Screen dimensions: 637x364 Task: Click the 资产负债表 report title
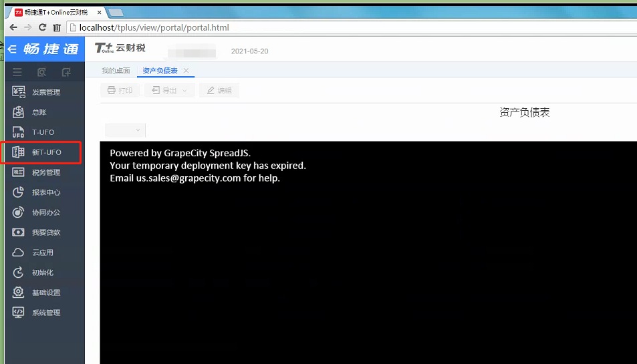(x=525, y=112)
